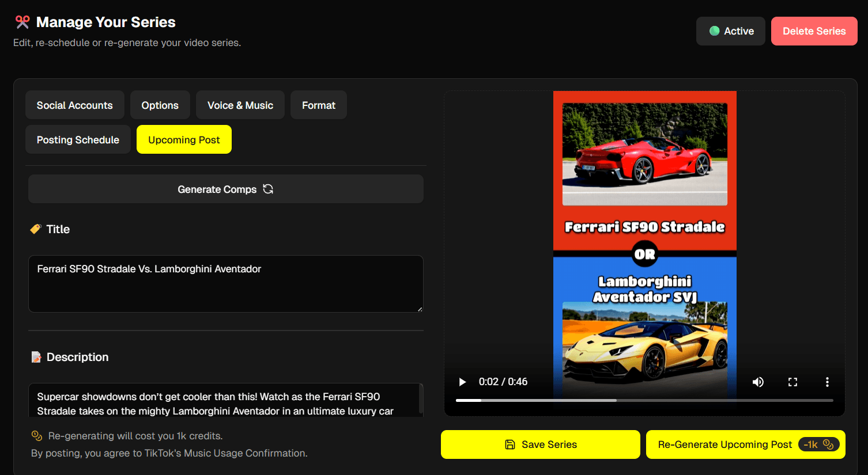This screenshot has height=475, width=868.
Task: Play the video preview
Action: click(x=462, y=382)
